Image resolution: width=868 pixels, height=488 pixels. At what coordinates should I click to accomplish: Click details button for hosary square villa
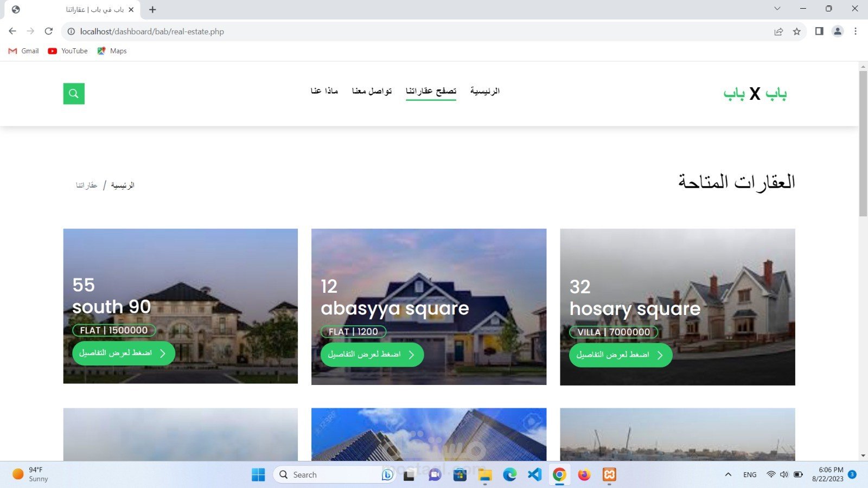pyautogui.click(x=620, y=355)
